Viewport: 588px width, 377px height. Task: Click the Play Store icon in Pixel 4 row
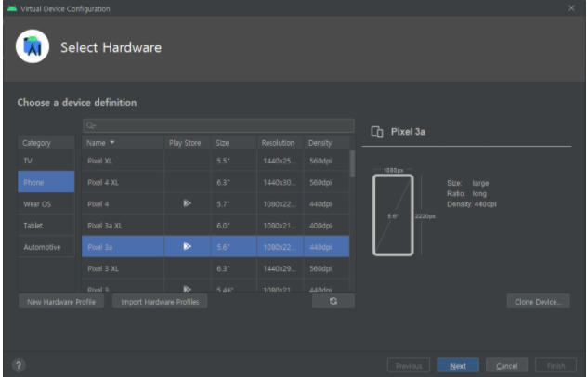(x=187, y=203)
